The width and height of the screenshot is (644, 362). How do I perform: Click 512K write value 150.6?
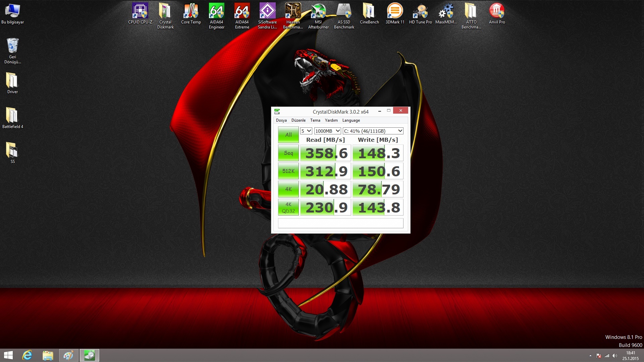coord(378,171)
